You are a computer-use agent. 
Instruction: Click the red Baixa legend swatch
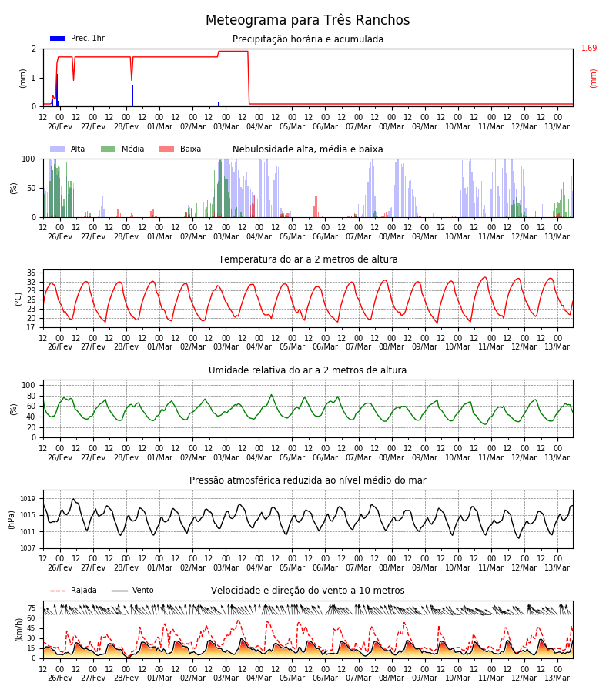(x=166, y=149)
